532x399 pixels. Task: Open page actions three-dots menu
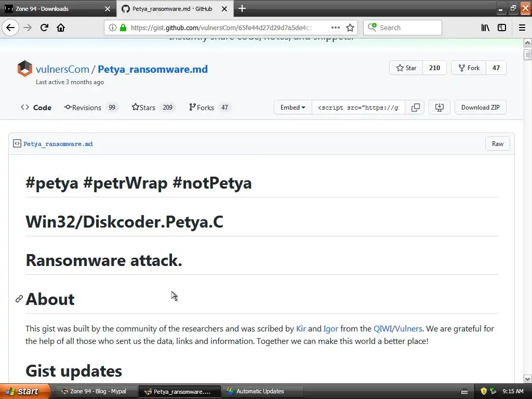coord(335,28)
